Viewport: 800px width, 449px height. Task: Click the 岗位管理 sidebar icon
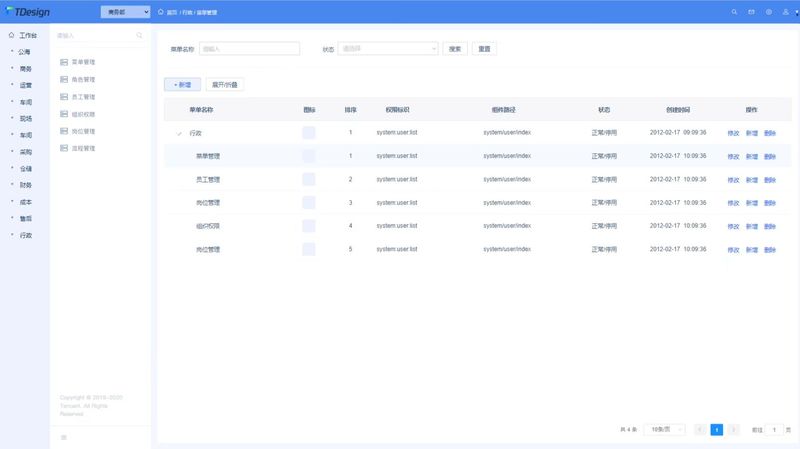[x=64, y=131]
